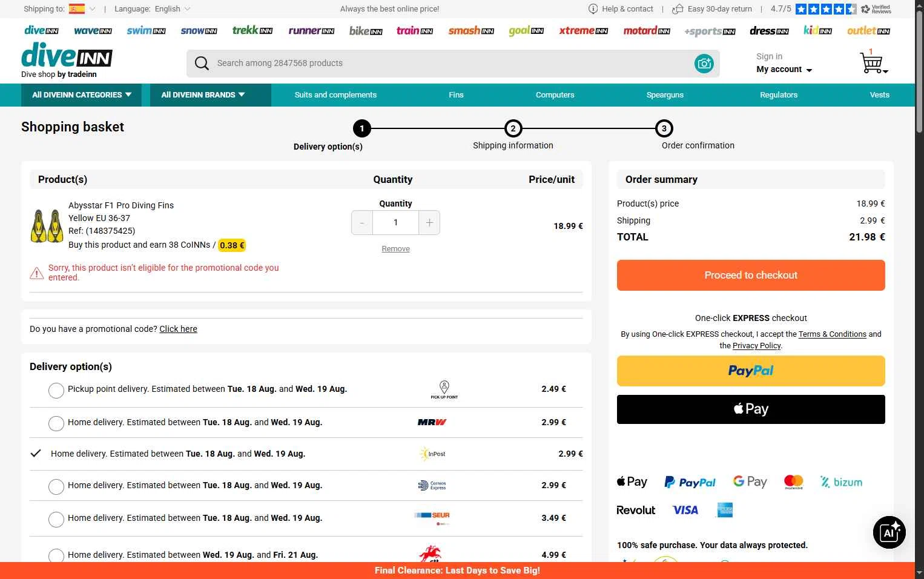Viewport: 924px width, 579px height.
Task: Click the Abysstar F1 Pro Diving Fins title
Action: (121, 205)
